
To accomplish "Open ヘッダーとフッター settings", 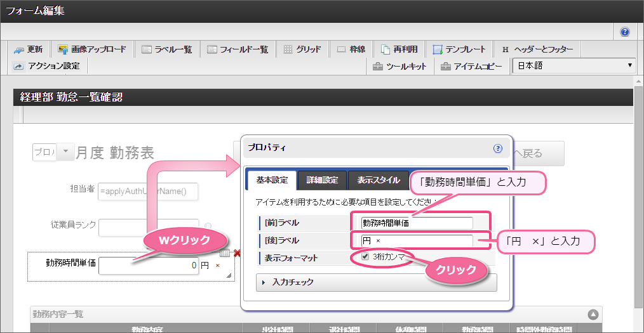I will [538, 49].
